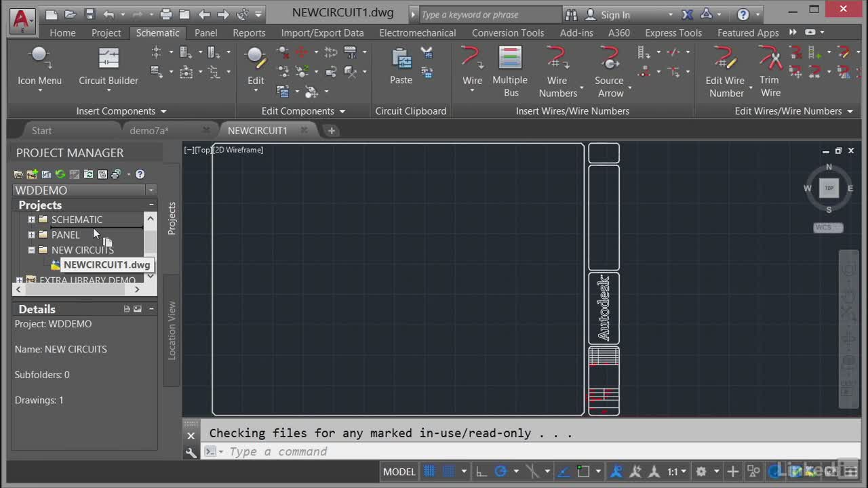Toggle snap mode in status bar
This screenshot has width=868, height=488.
point(448,472)
